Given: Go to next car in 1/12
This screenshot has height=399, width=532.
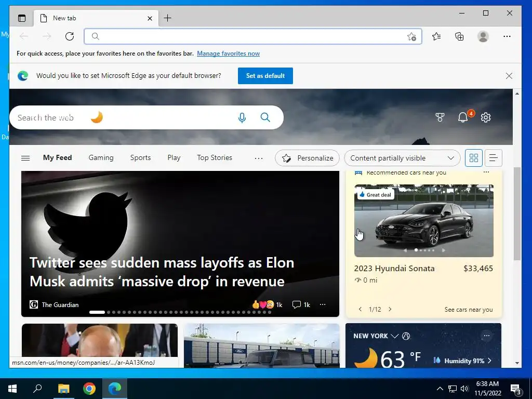Looking at the screenshot, I should (390, 309).
